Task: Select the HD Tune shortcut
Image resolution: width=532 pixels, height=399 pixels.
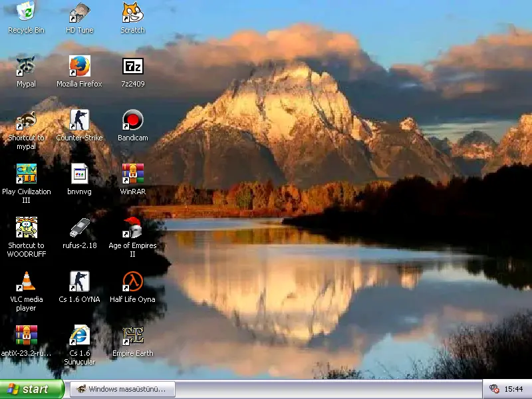Action: [x=79, y=12]
